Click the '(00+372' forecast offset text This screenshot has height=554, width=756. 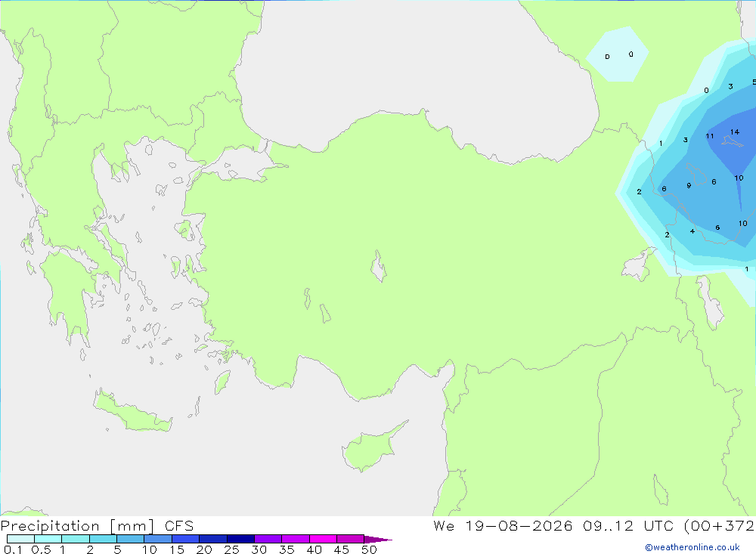[719, 526]
